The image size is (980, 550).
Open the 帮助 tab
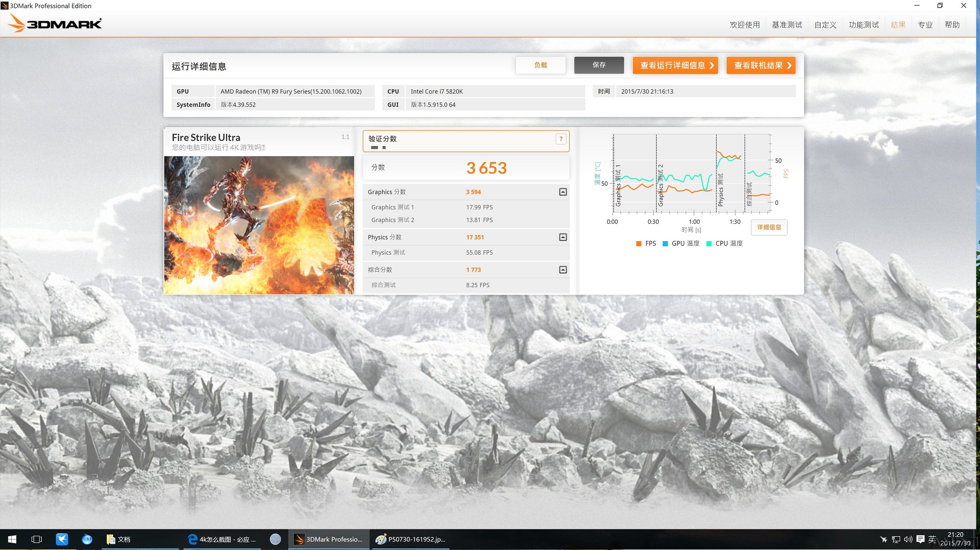pos(952,25)
